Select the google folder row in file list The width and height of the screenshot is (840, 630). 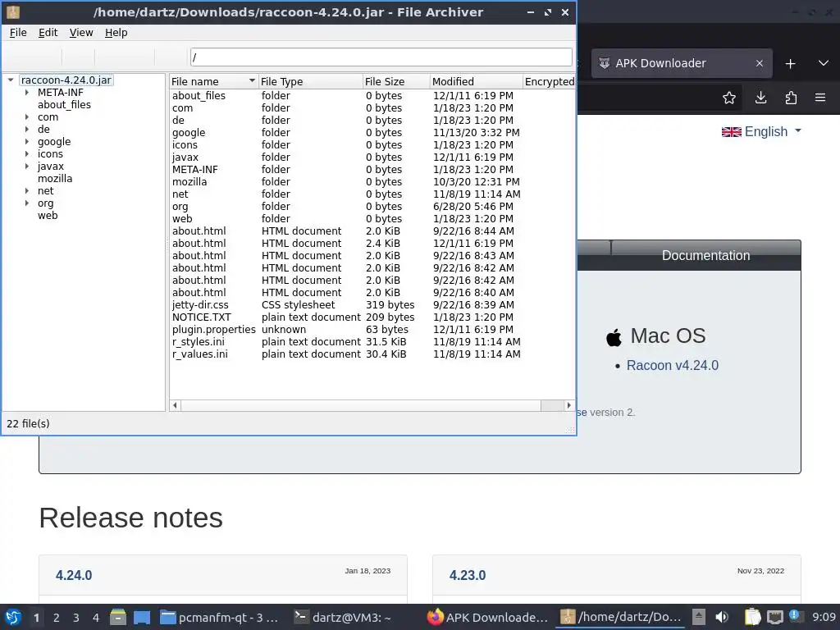pyautogui.click(x=372, y=132)
